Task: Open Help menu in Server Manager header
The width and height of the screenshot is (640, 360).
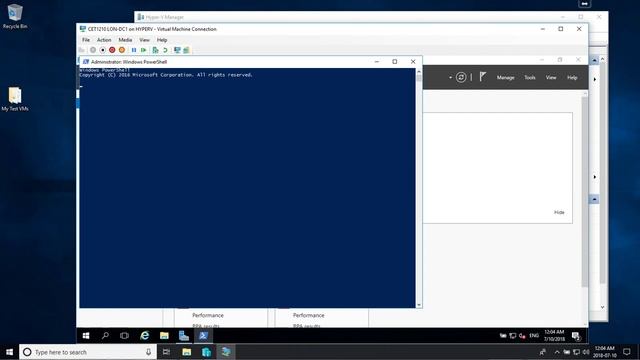Action: (572, 78)
